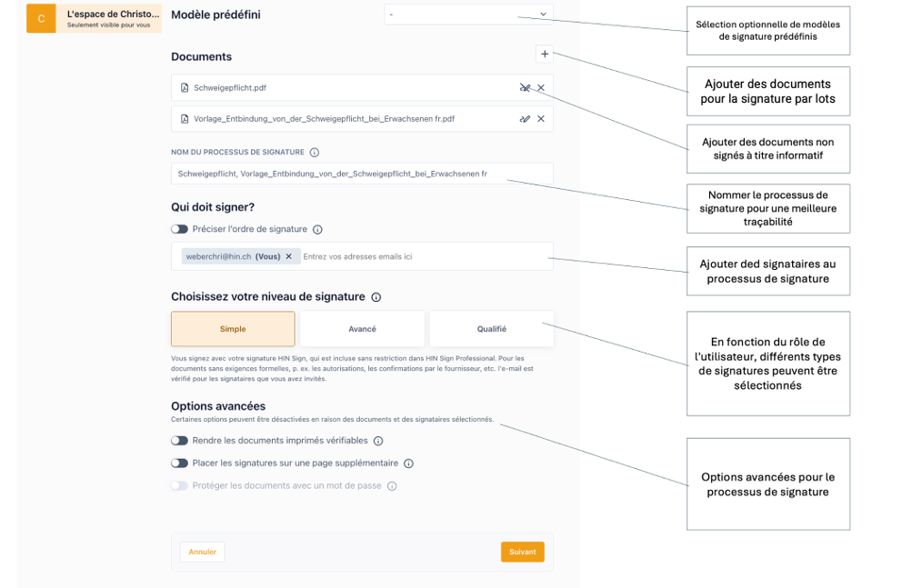Click info icon beside Nom du processus

pos(315,153)
